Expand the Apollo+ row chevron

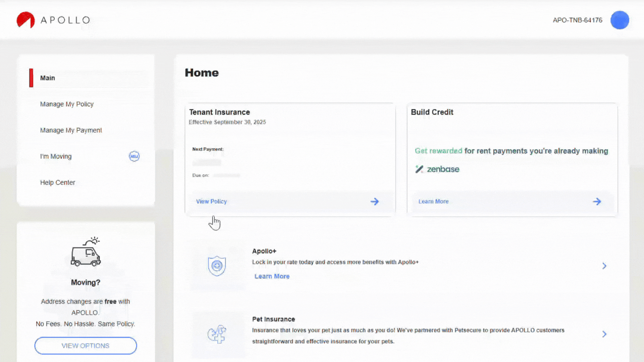point(604,266)
